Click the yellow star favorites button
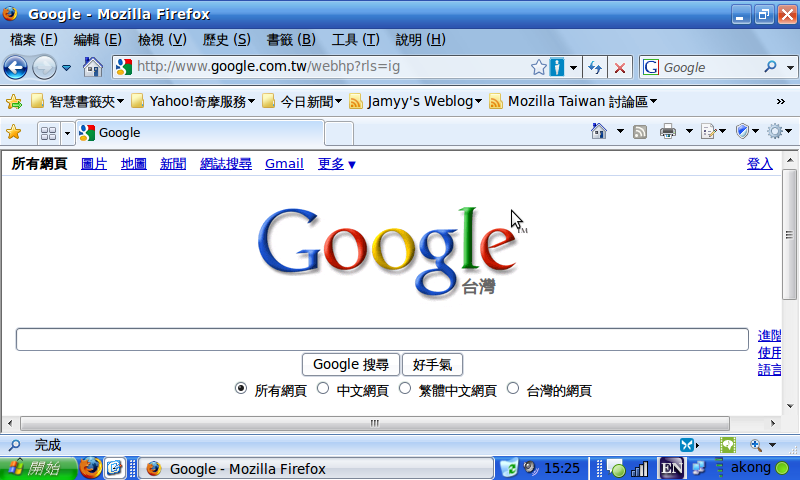The height and width of the screenshot is (480, 800). pyautogui.click(x=14, y=133)
